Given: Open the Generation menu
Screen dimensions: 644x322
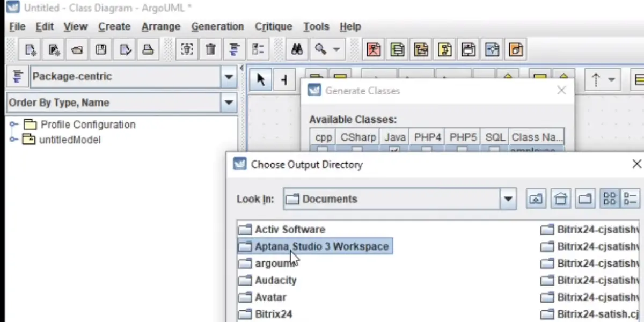Looking at the screenshot, I should pyautogui.click(x=217, y=26).
